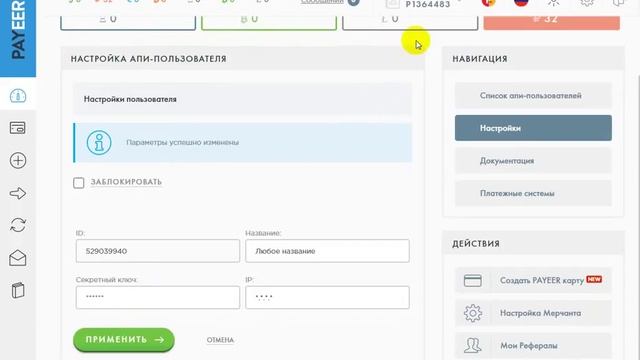
Task: Click the people icon beside Мои Рефералы
Action: [473, 346]
